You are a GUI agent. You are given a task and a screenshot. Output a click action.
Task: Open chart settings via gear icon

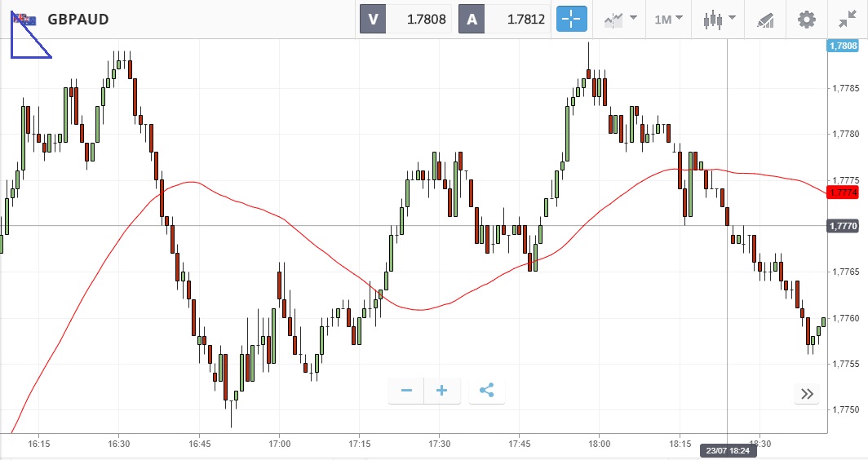pyautogui.click(x=807, y=19)
